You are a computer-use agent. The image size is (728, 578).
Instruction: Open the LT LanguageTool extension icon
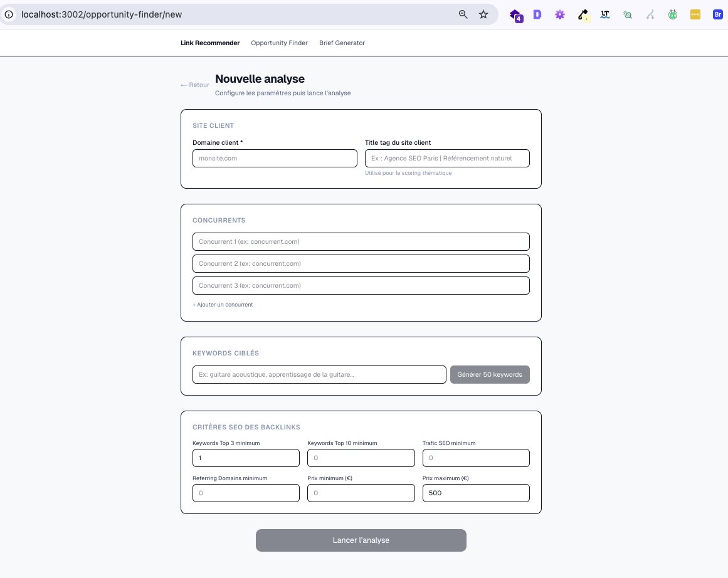click(x=605, y=14)
